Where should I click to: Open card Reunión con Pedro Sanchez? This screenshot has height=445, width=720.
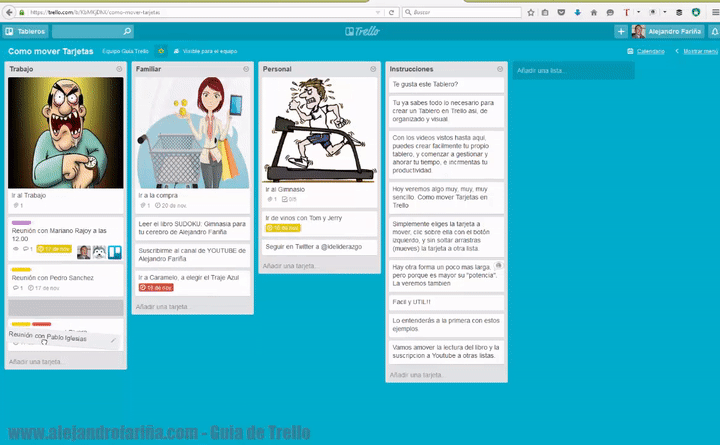point(66,280)
